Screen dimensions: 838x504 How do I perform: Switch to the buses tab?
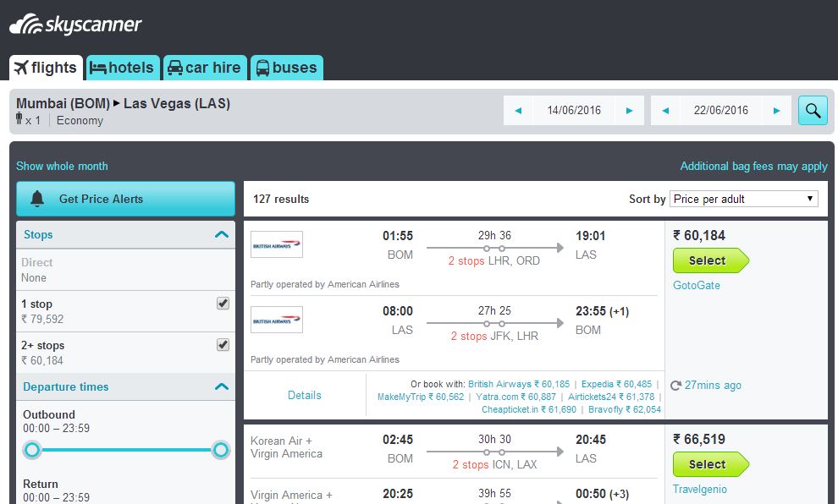pos(286,68)
